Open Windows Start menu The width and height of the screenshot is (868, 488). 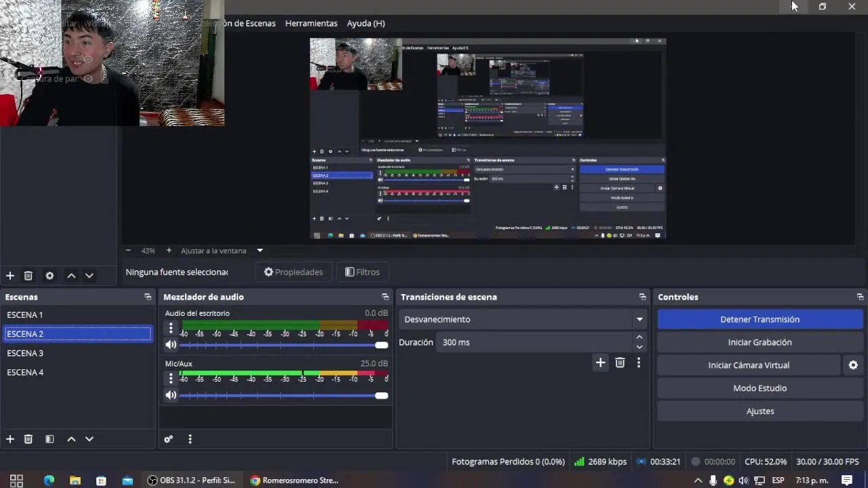[x=16, y=481]
